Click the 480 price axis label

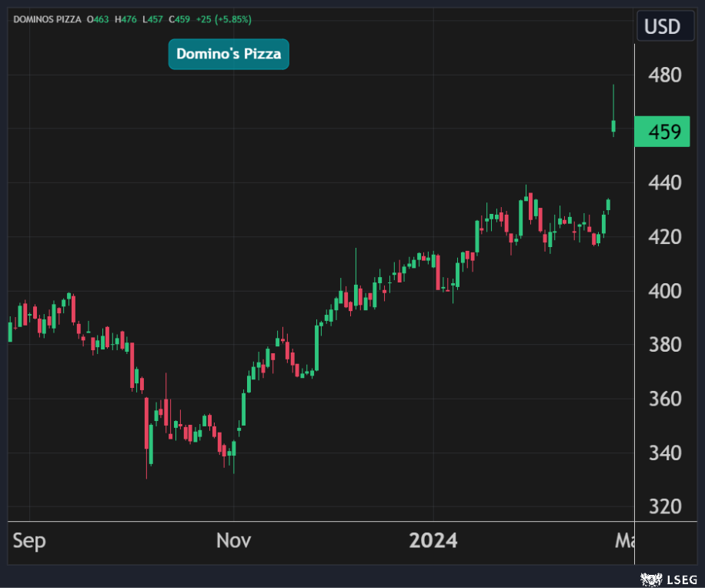[x=664, y=75]
